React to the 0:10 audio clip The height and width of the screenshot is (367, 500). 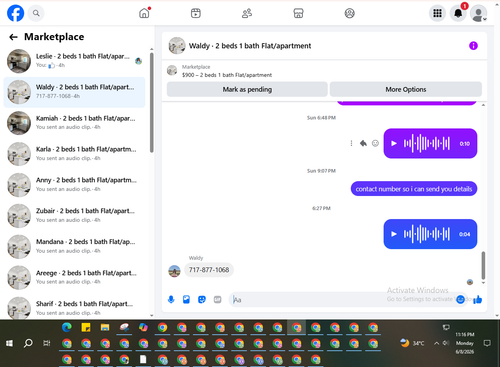[375, 143]
